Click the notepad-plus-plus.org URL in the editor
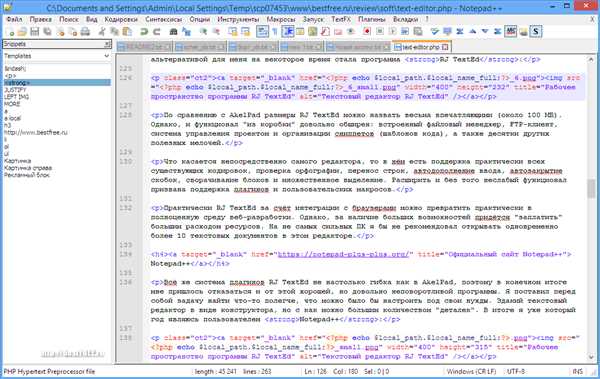The image size is (600, 379). tap(343, 254)
